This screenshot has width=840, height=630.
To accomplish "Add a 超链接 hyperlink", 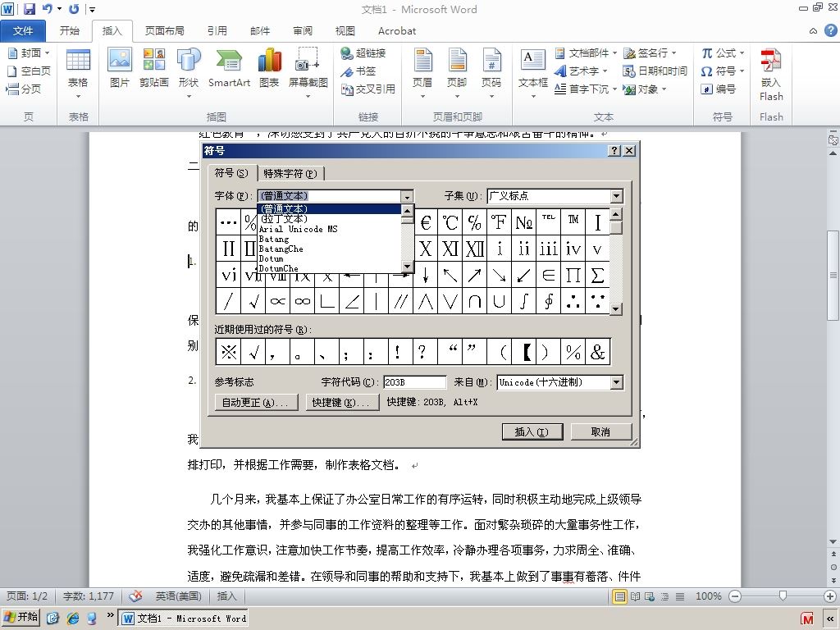I will click(363, 53).
